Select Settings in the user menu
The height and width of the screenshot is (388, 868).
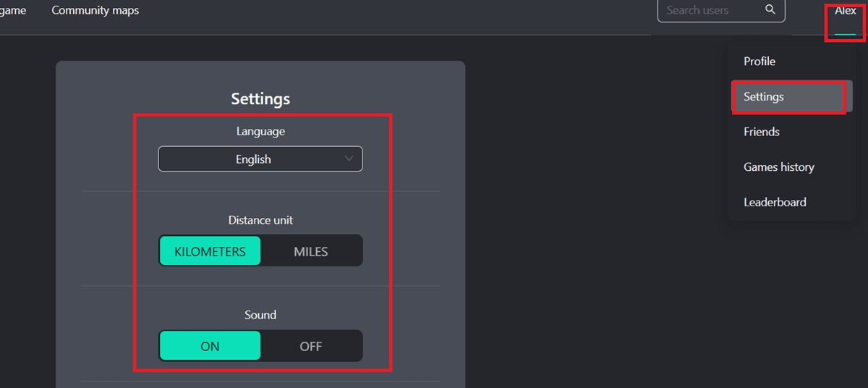(x=764, y=97)
